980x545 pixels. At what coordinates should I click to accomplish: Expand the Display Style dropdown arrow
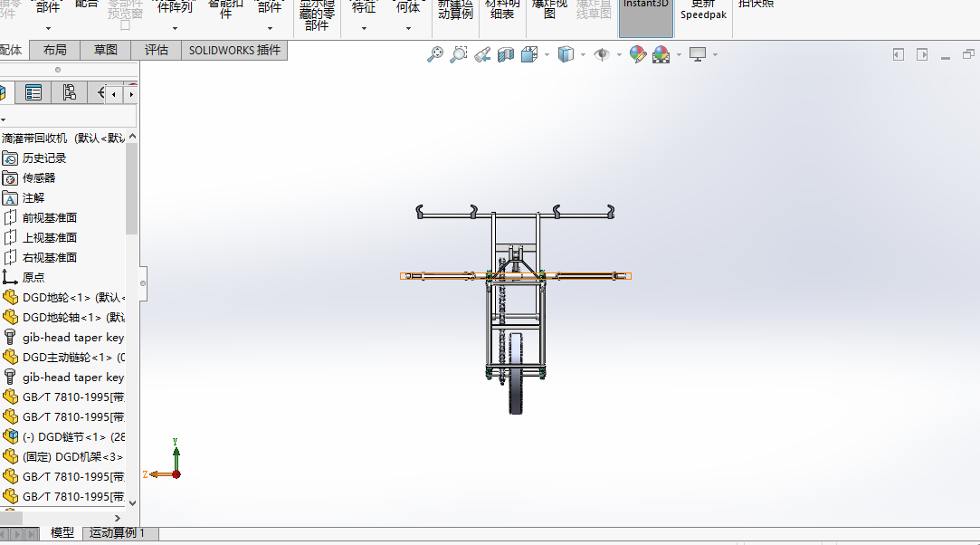[x=584, y=55]
